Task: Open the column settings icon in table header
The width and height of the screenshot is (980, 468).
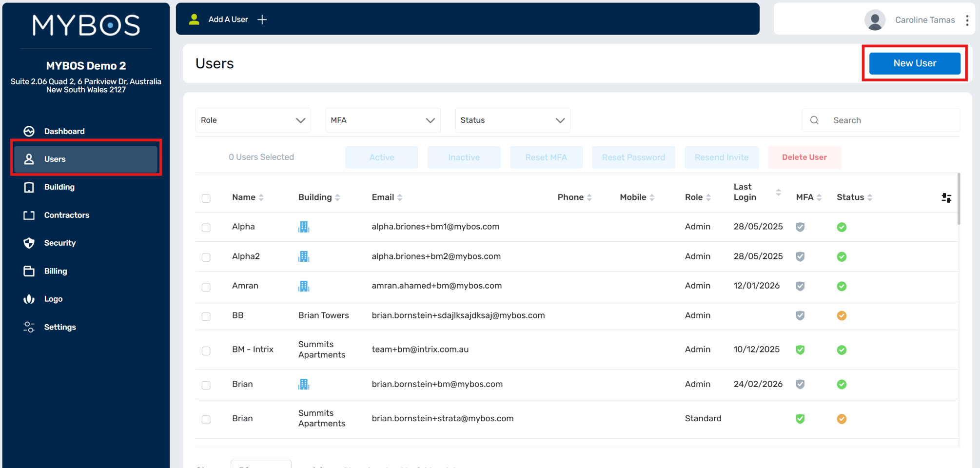Action: [946, 197]
